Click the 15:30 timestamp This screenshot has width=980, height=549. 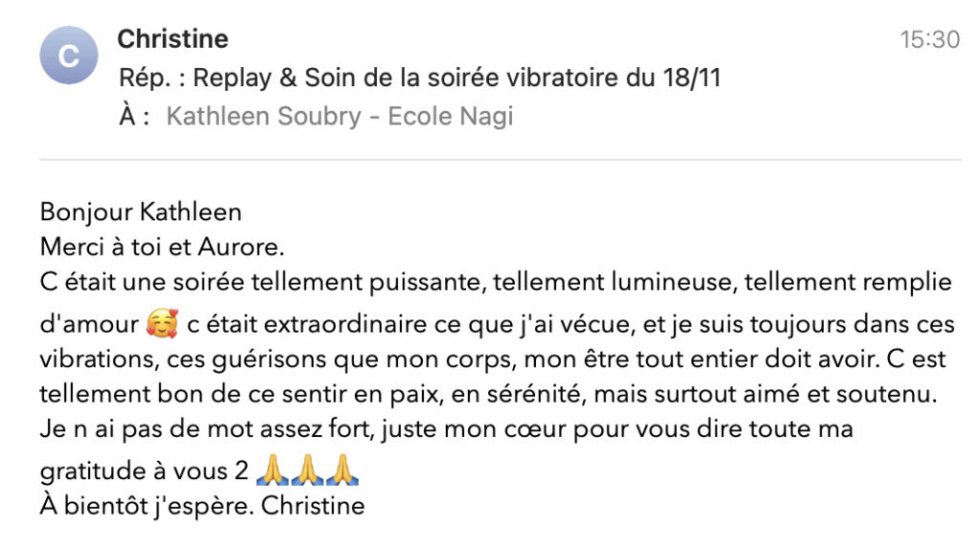(929, 39)
